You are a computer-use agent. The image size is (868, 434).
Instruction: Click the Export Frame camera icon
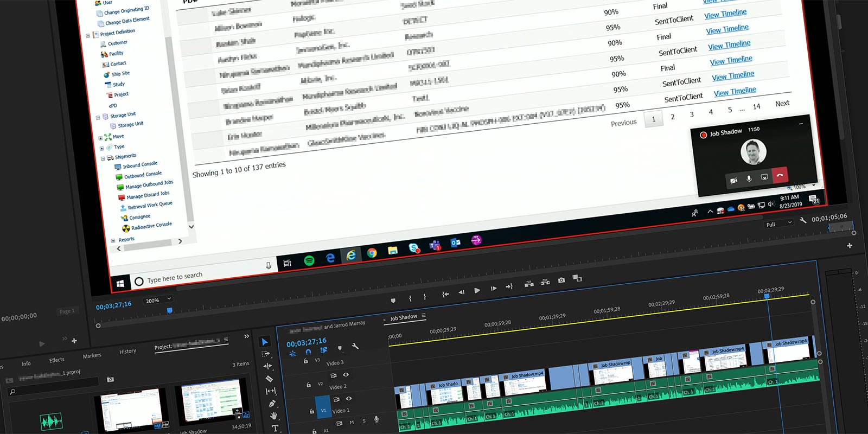[561, 280]
